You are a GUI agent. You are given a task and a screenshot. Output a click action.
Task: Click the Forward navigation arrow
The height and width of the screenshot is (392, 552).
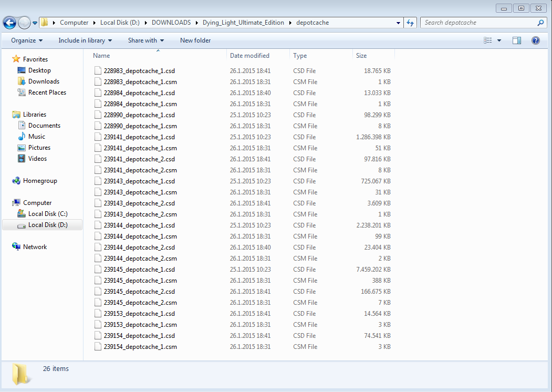click(24, 23)
